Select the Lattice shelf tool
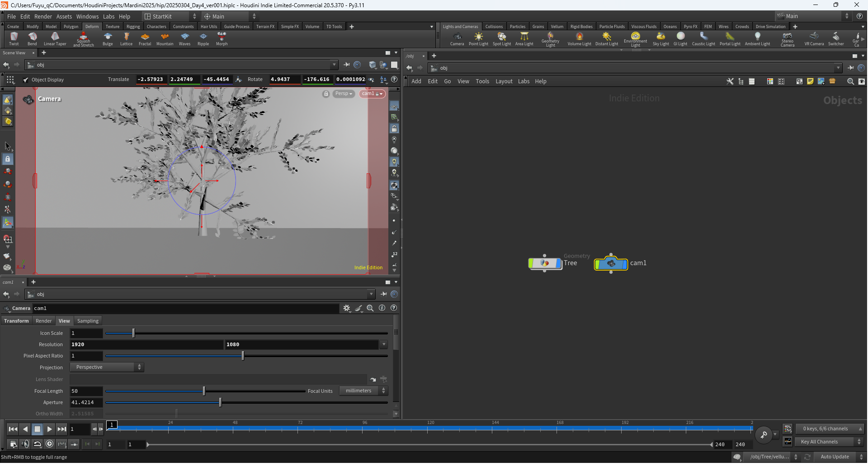Image resolution: width=868 pixels, height=467 pixels. (x=126, y=39)
